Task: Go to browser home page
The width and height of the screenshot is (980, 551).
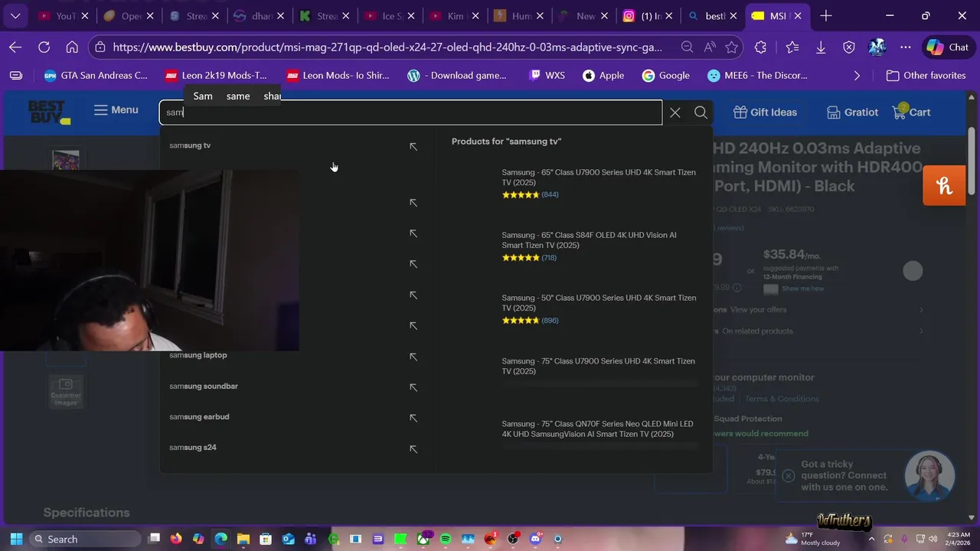Action: (72, 47)
